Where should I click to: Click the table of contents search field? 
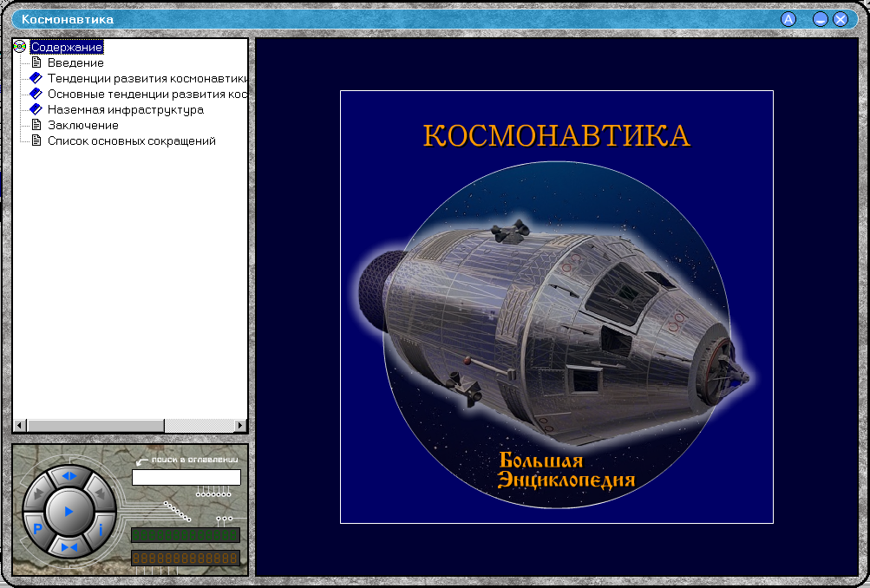(x=186, y=477)
